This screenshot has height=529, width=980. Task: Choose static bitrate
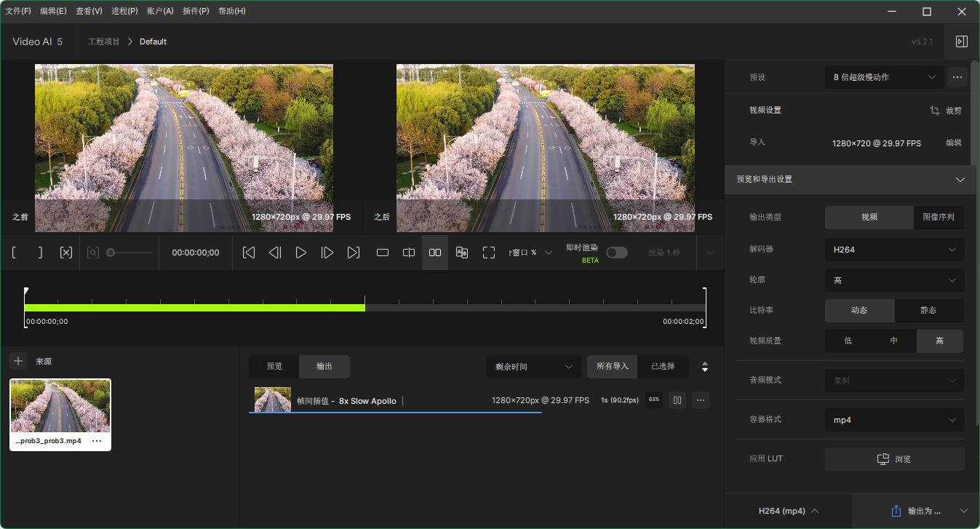coord(929,310)
